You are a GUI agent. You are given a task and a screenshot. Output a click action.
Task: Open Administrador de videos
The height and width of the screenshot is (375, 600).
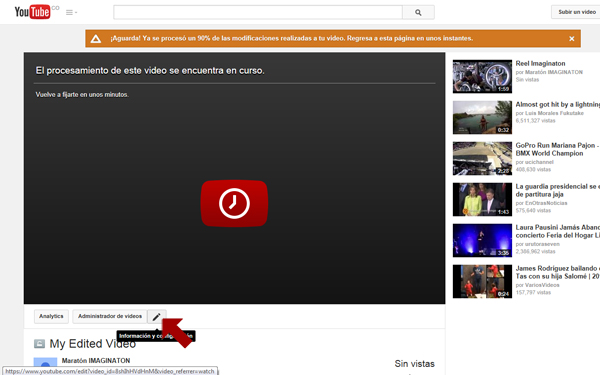point(110,316)
